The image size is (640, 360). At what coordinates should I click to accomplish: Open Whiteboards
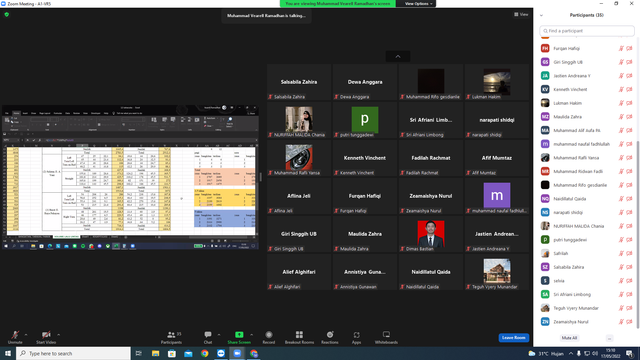(386, 338)
